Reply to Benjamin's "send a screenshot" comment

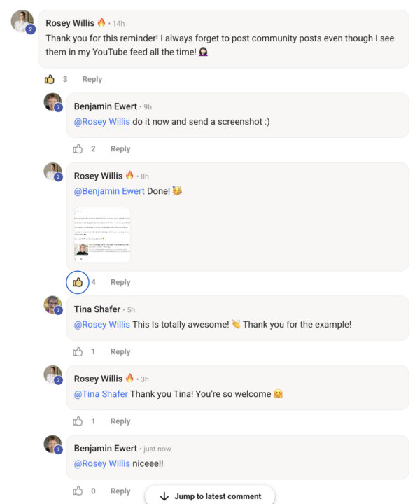[120, 148]
